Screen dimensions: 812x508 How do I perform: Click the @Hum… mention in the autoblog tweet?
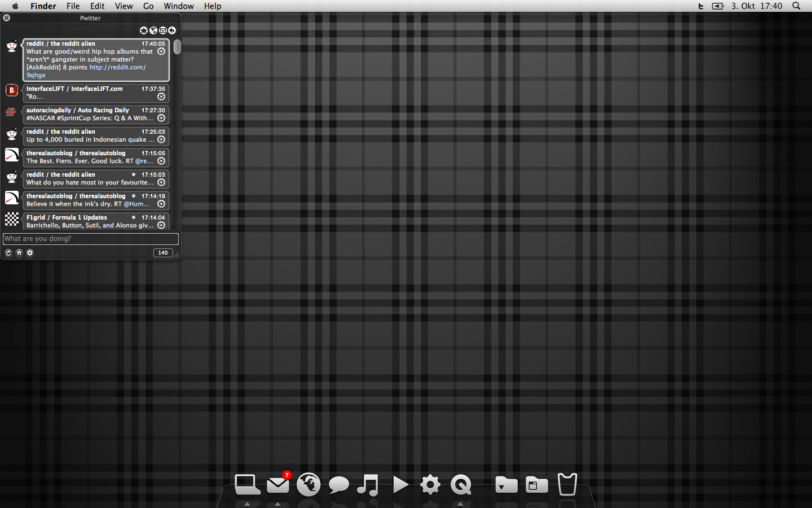[137, 204]
